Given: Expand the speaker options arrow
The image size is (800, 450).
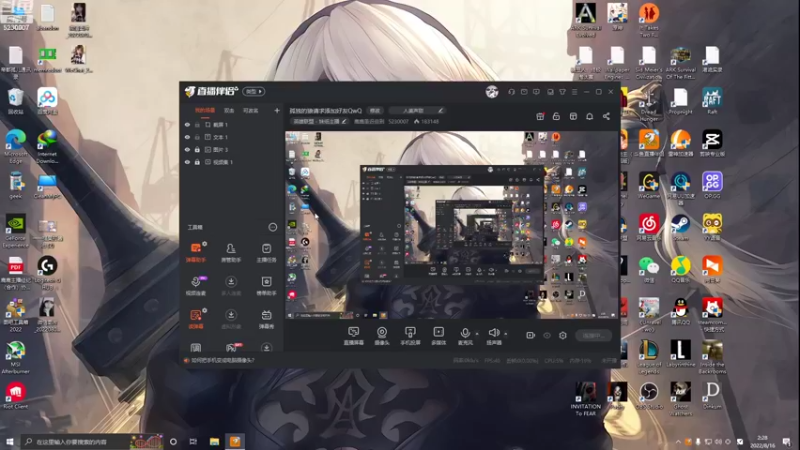Looking at the screenshot, I should click(506, 334).
